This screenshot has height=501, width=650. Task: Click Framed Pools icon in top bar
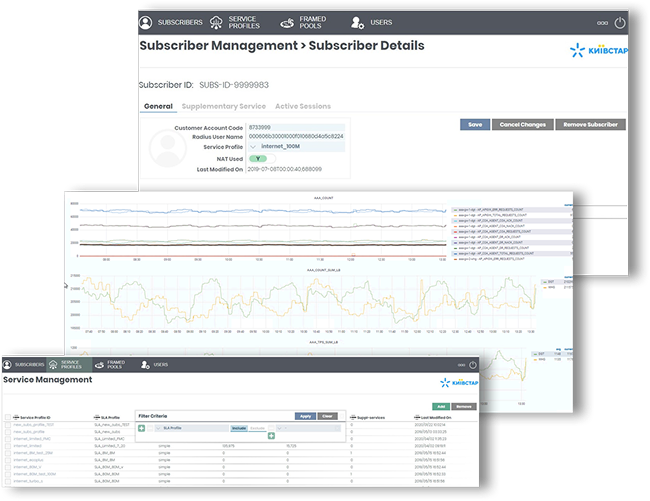tap(288, 21)
